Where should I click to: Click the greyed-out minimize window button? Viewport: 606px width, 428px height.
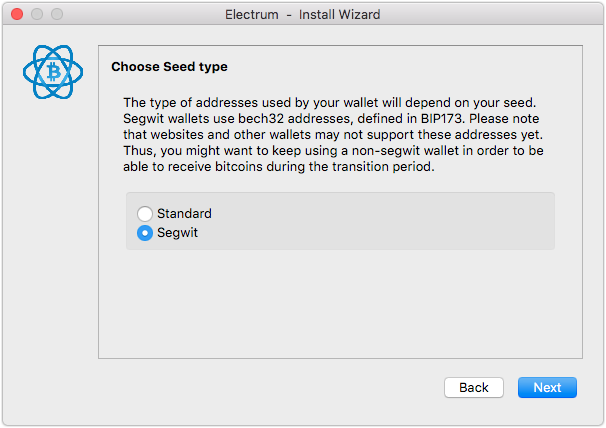[37, 14]
